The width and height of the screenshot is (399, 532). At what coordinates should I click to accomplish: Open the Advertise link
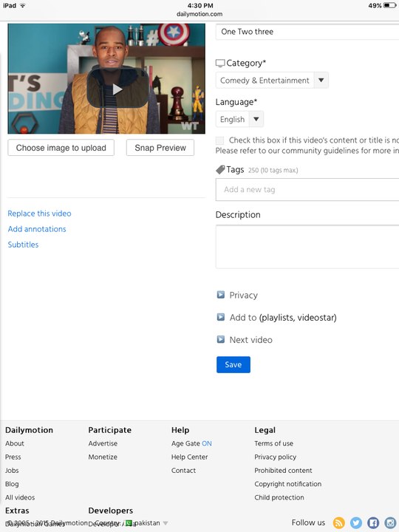[x=103, y=443]
